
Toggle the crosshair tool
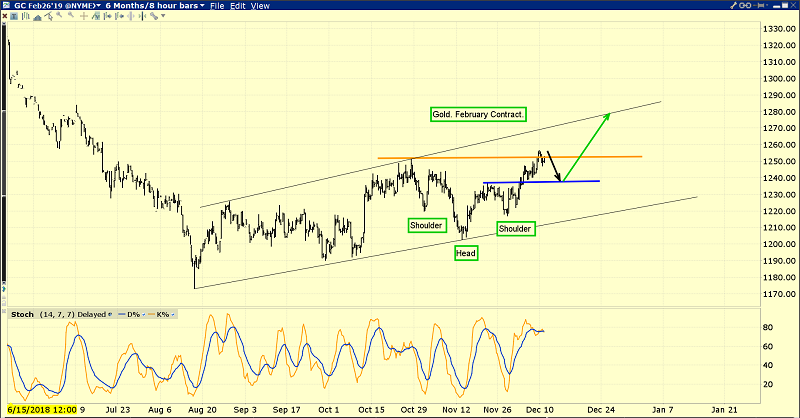point(84,16)
